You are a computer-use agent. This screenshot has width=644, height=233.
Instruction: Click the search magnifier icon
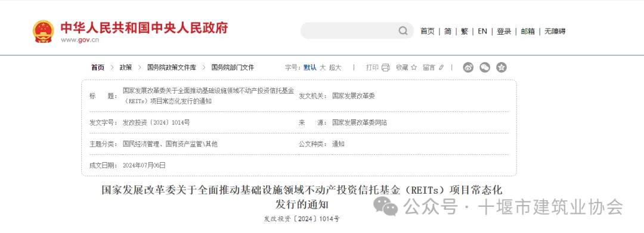coord(403,31)
